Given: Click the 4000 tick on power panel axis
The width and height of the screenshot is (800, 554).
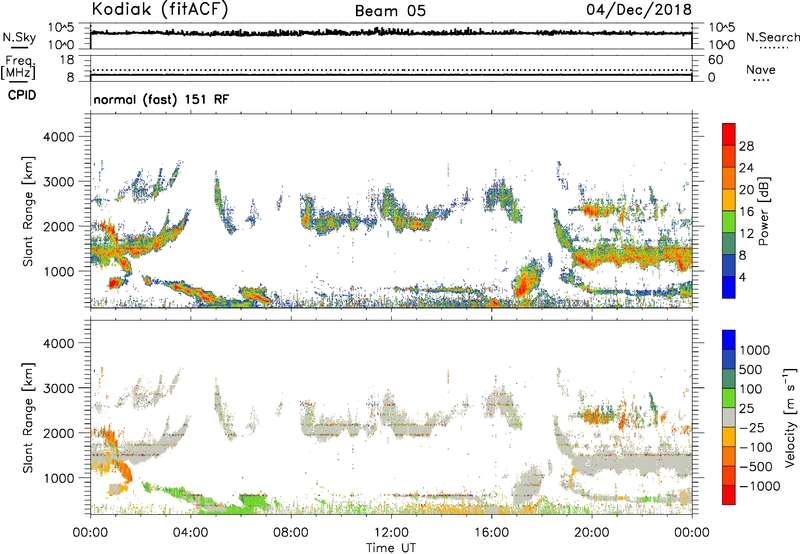Looking at the screenshot, I should pyautogui.click(x=58, y=137).
